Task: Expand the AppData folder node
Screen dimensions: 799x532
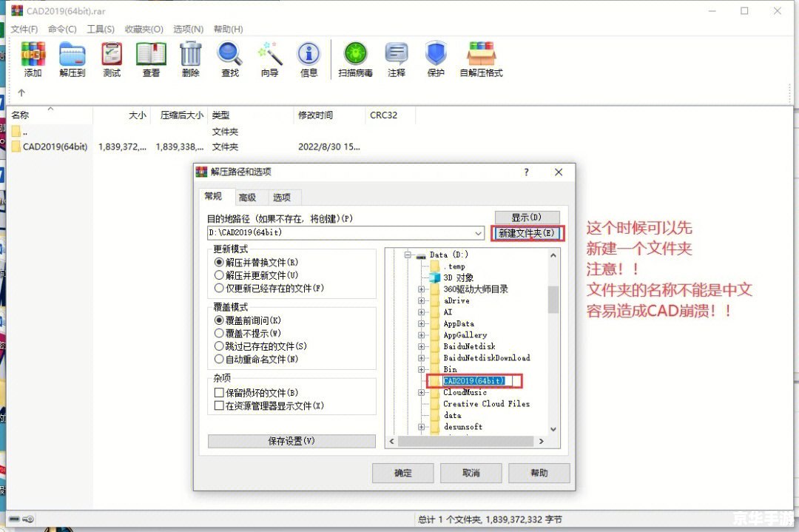Action: point(422,323)
